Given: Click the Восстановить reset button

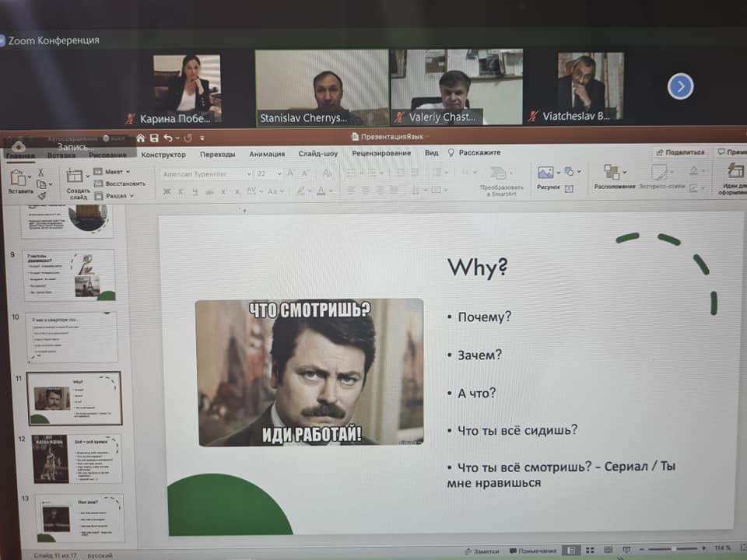Looking at the screenshot, I should coord(120,184).
